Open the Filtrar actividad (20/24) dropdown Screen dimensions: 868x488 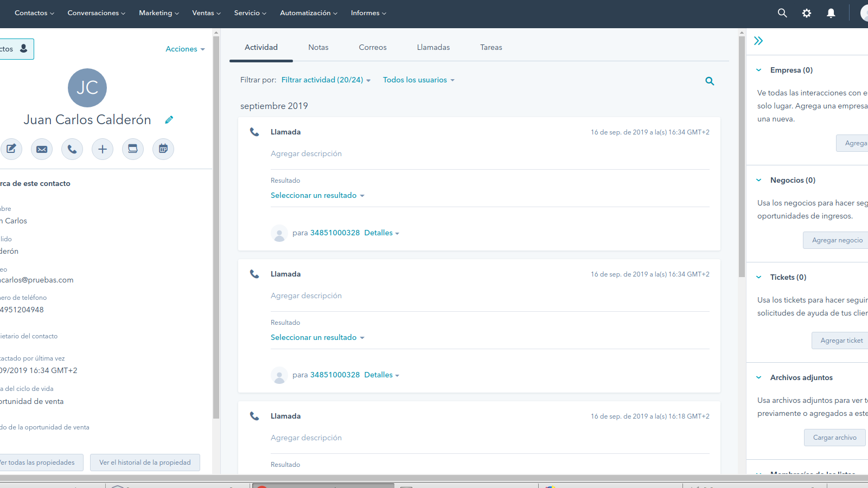click(x=325, y=80)
